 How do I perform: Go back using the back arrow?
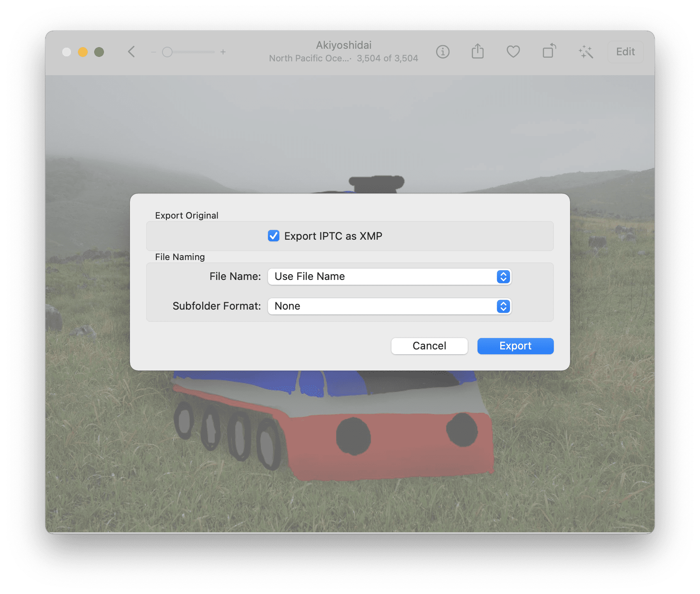click(131, 52)
